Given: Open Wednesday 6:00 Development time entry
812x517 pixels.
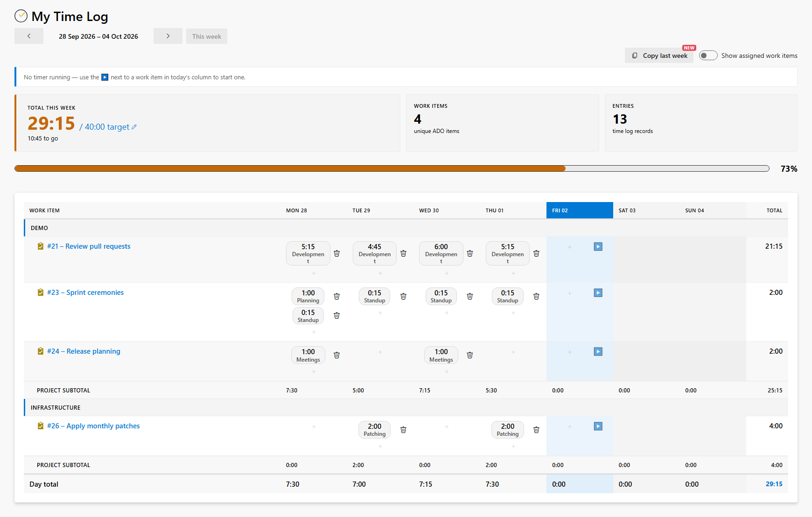Looking at the screenshot, I should (441, 253).
